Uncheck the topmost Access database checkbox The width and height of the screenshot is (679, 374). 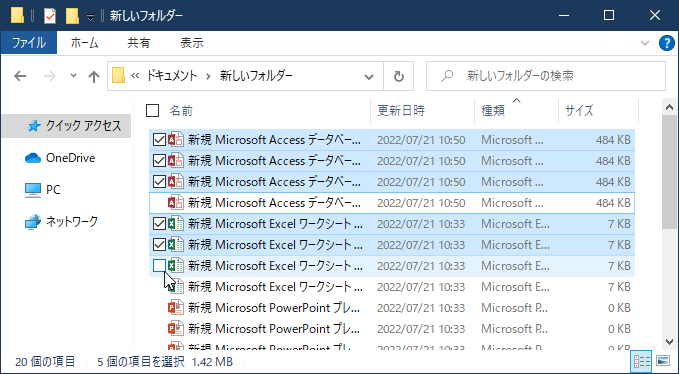159,140
